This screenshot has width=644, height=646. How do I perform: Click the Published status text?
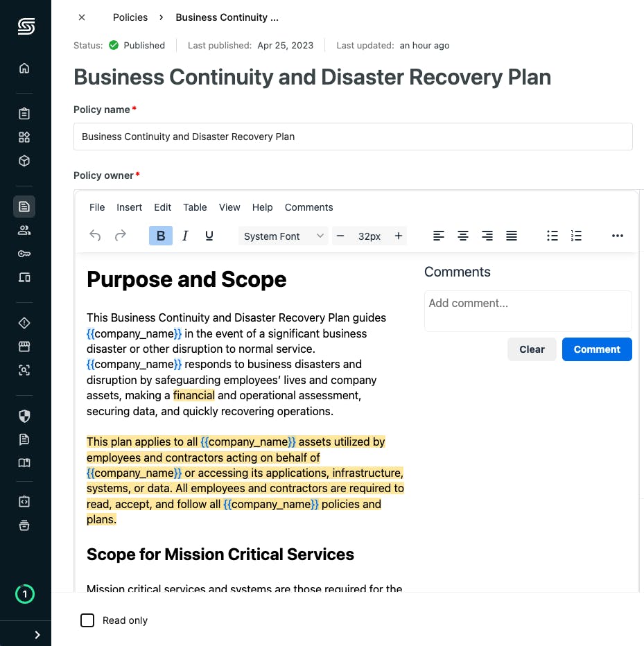[x=144, y=45]
